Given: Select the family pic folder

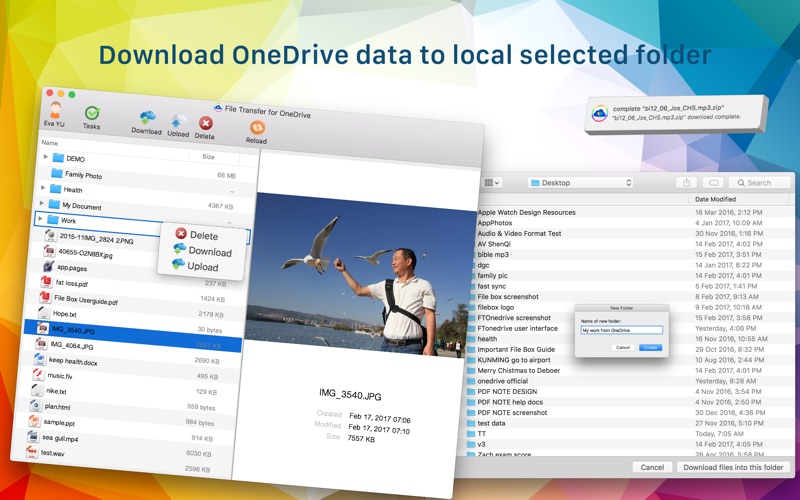Looking at the screenshot, I should click(492, 276).
